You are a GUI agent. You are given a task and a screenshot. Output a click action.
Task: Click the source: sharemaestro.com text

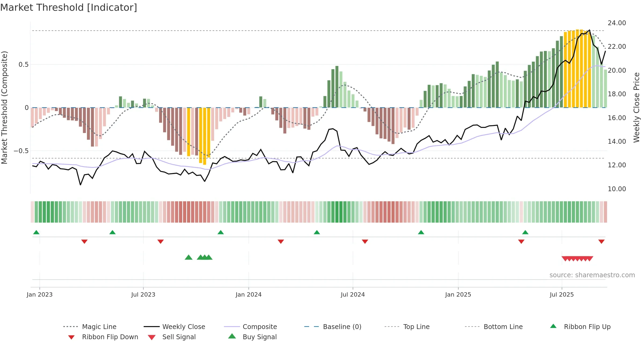click(592, 275)
